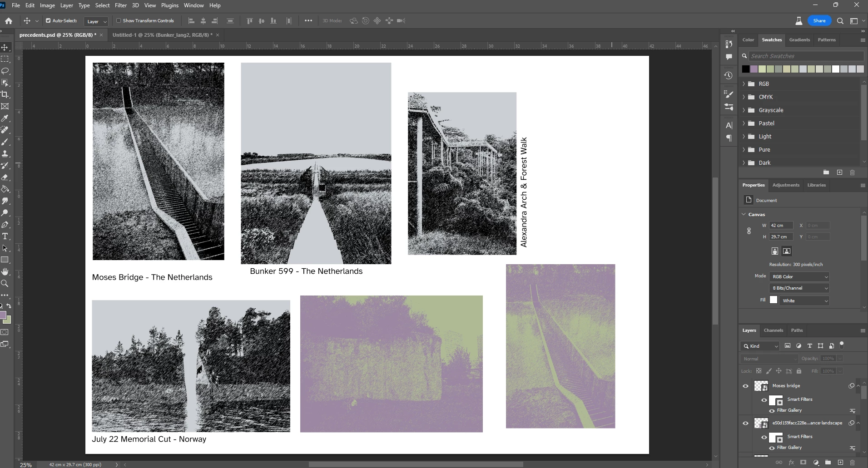This screenshot has height=468, width=868.
Task: Click the foreground color box
Action: (3, 315)
